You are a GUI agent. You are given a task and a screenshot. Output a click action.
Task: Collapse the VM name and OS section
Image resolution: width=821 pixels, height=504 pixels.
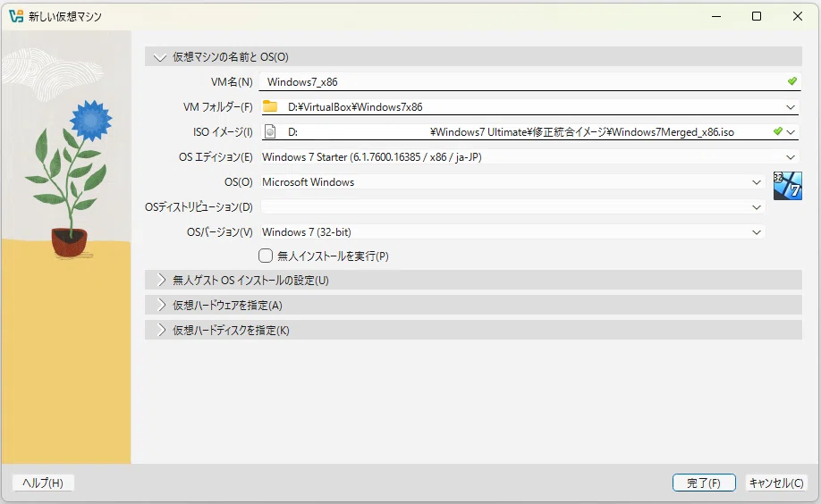(x=473, y=56)
